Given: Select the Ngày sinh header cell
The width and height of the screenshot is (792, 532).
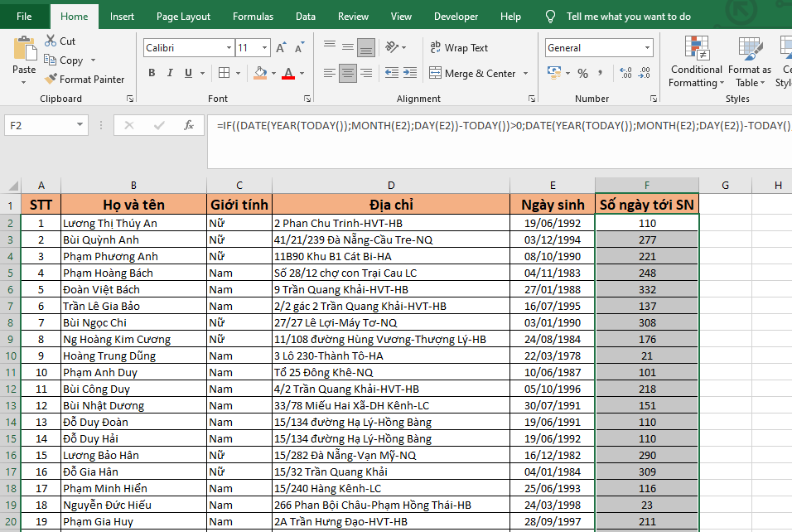Looking at the screenshot, I should [552, 205].
